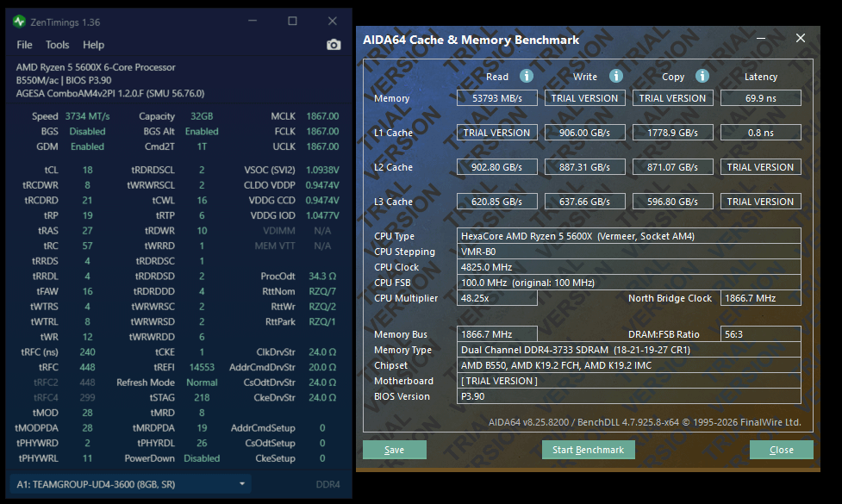Click the Save button in AIDA64
Image resolution: width=842 pixels, height=504 pixels.
pos(394,450)
